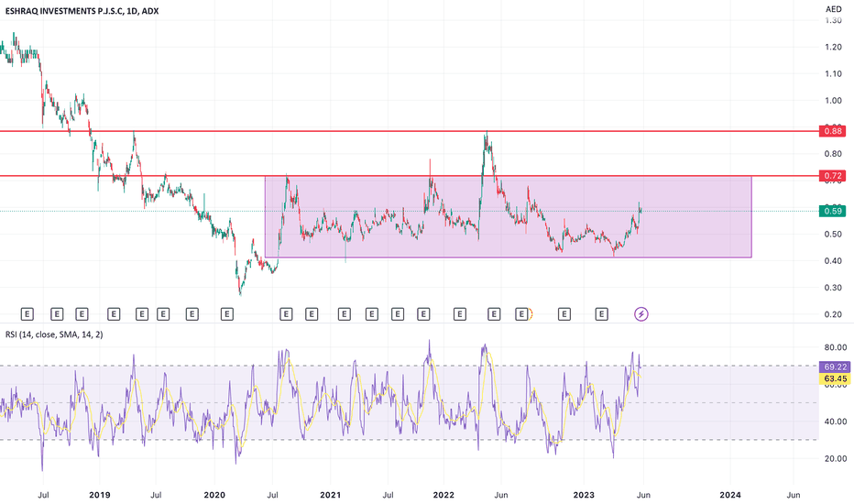This screenshot has width=854, height=504.
Task: Select the ESHRAQ INVESTMENTS P.J.S.C symbol title
Action: (x=64, y=10)
